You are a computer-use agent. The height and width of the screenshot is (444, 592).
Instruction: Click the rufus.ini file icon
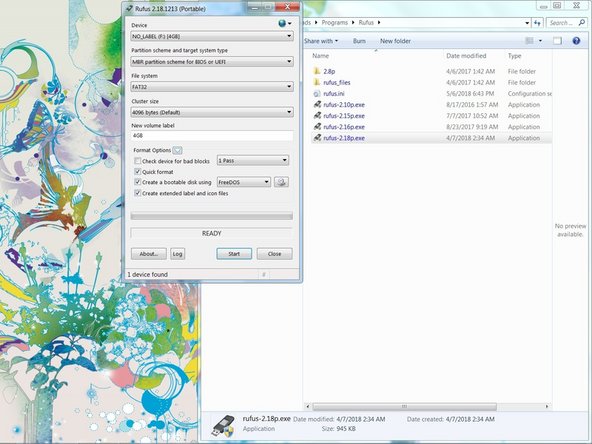(317, 93)
